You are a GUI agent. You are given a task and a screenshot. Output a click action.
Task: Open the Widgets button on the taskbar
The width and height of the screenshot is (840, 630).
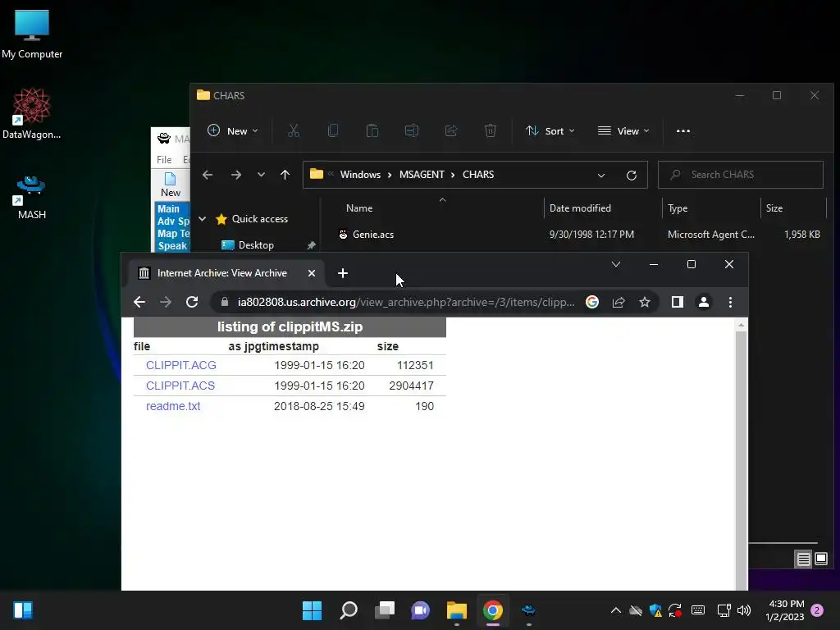[23, 610]
